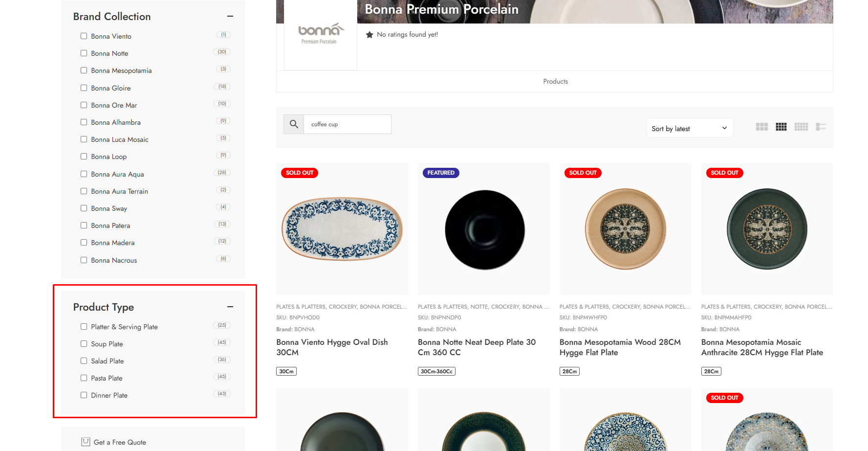Check the Soup Plate filter
Viewport: 868px width, 451px height.
(x=84, y=344)
